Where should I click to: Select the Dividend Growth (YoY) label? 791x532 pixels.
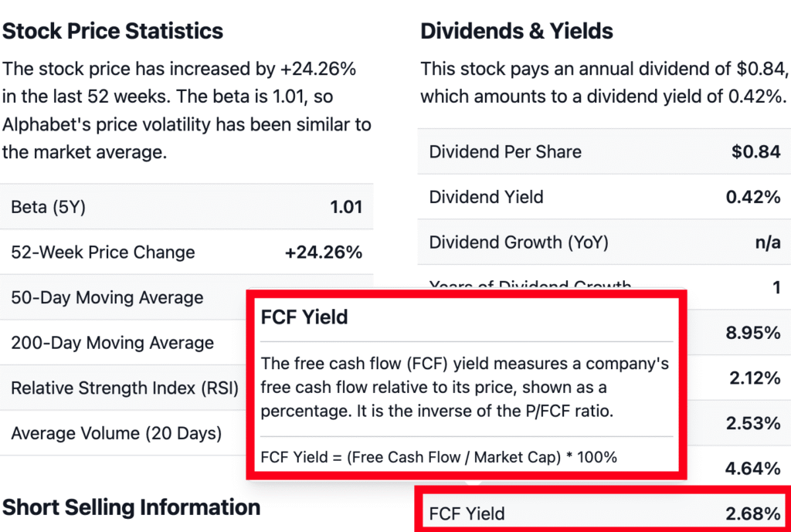518,242
